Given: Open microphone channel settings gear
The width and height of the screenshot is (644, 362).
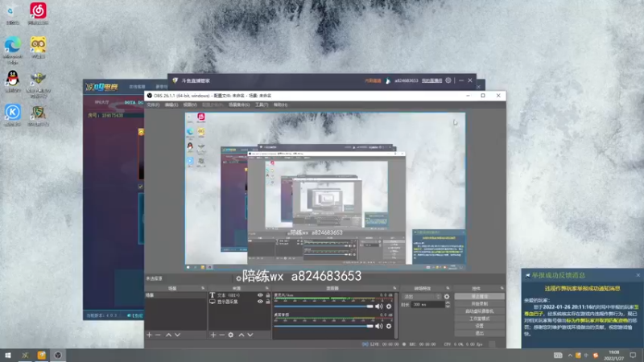Looking at the screenshot, I should click(389, 306).
